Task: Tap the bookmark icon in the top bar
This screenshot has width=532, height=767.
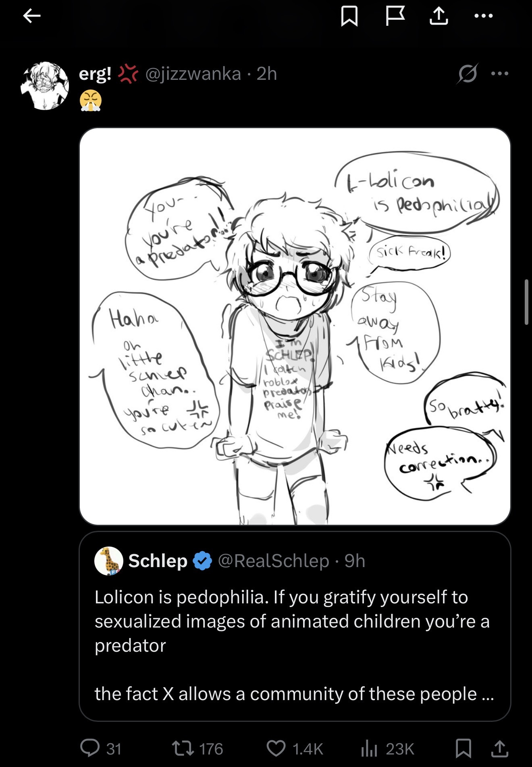Action: tap(349, 17)
